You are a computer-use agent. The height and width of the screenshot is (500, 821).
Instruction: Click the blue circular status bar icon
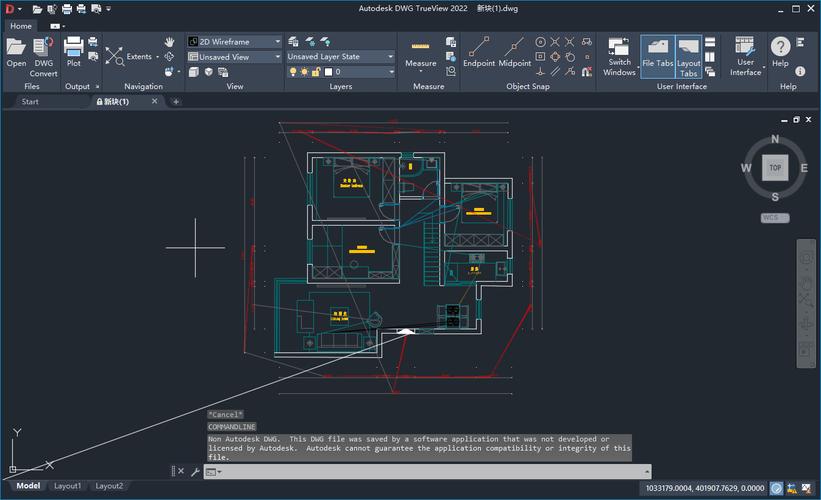(776, 488)
